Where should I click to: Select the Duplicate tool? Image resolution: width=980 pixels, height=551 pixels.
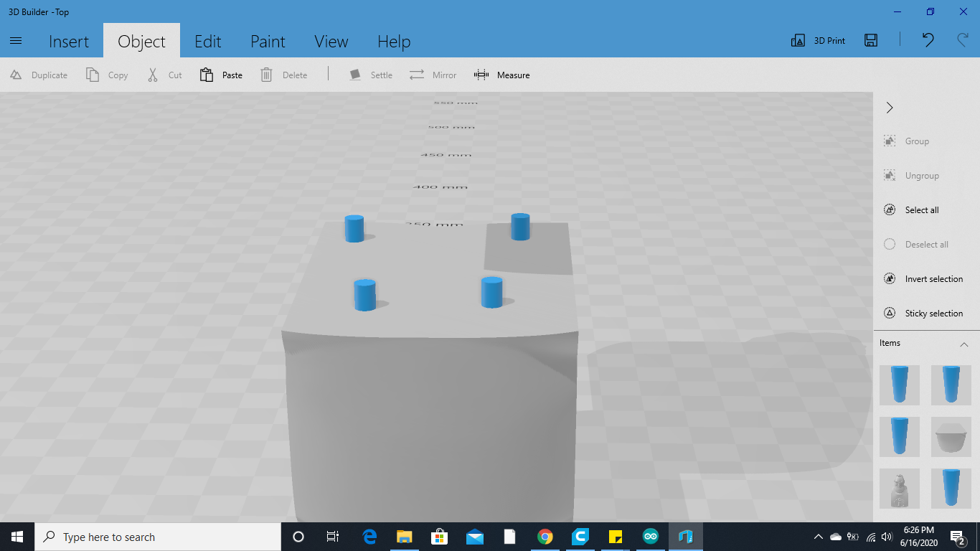coord(38,75)
